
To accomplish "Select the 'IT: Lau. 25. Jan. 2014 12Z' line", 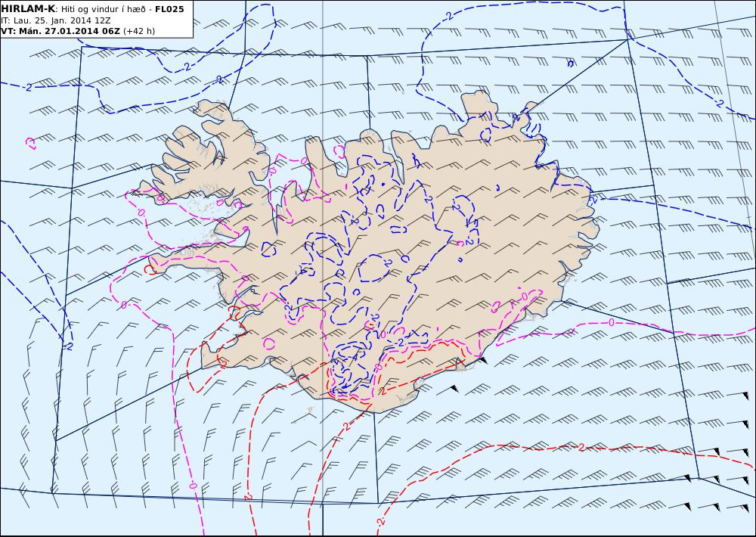I will (55, 20).
